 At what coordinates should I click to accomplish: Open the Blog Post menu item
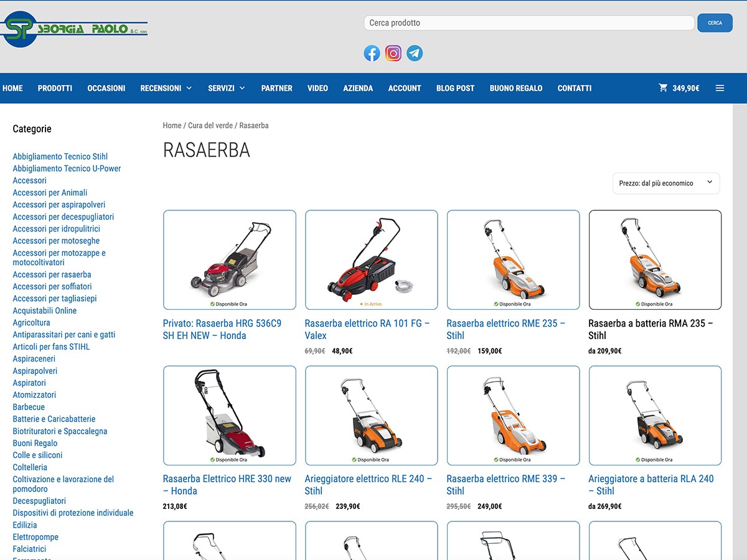[456, 88]
